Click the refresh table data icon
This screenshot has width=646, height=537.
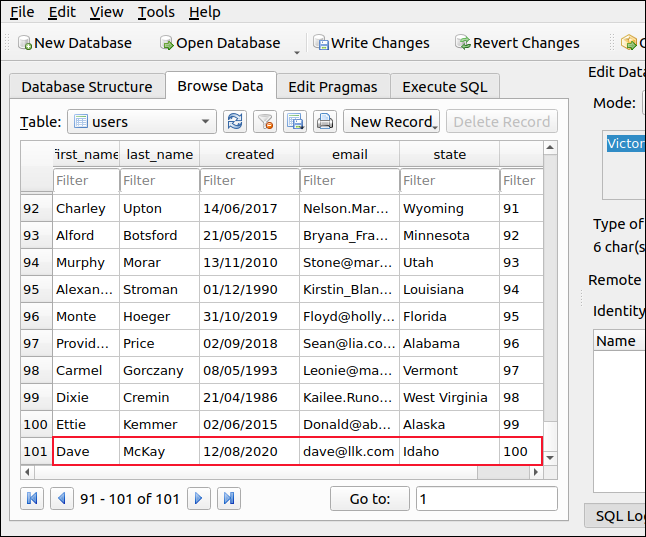[235, 122]
